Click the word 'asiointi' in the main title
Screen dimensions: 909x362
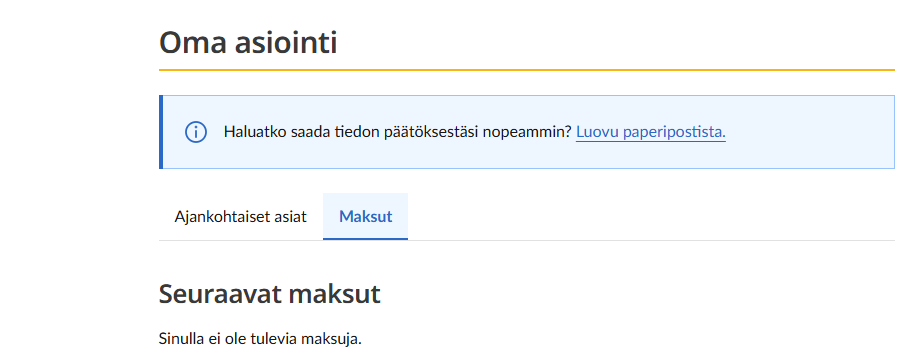[x=285, y=42]
